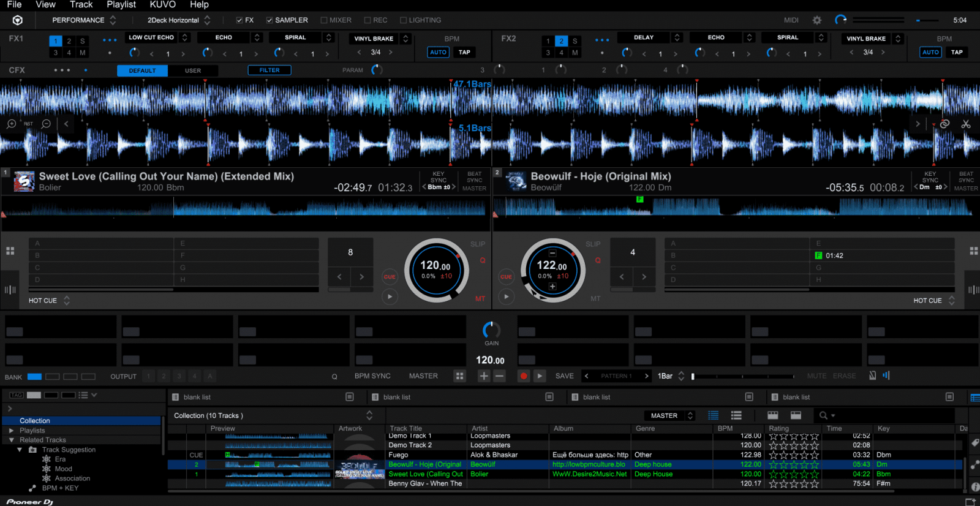Enable the LIGHTING checkbox
Image resolution: width=980 pixels, height=506 pixels.
(x=404, y=20)
